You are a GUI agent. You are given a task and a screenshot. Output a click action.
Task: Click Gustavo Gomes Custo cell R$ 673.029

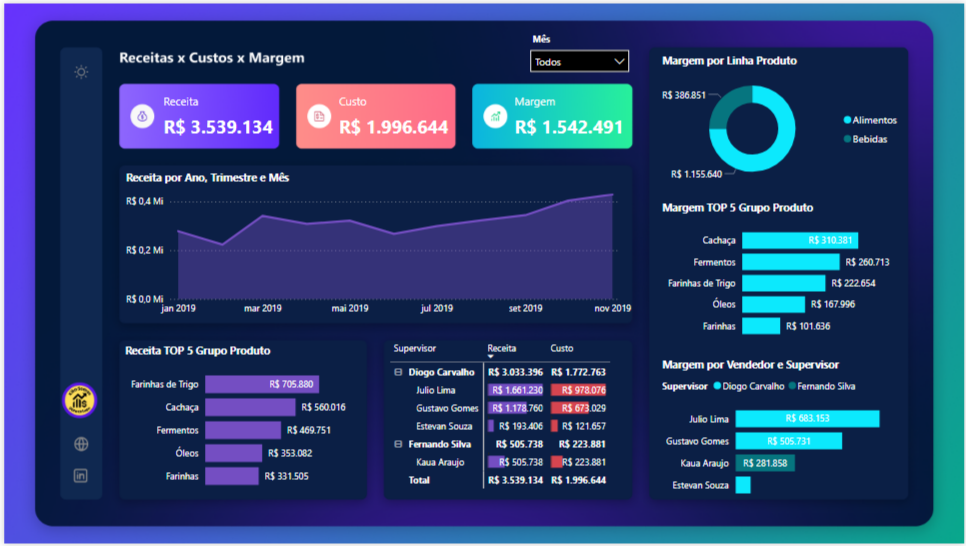coord(578,408)
